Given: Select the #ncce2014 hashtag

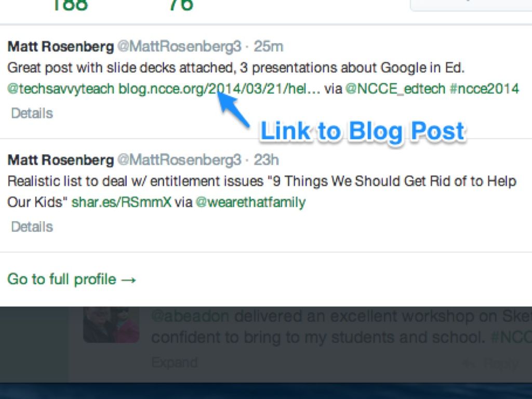Looking at the screenshot, I should pyautogui.click(x=484, y=88).
